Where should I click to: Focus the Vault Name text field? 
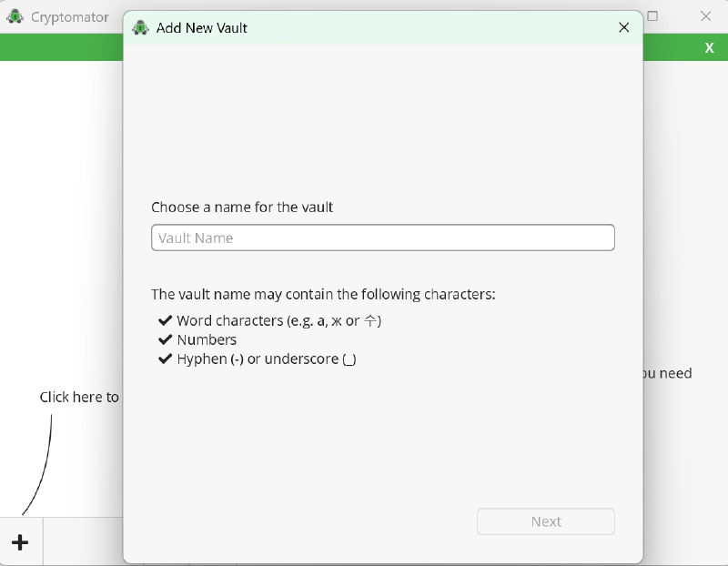pyautogui.click(x=382, y=238)
